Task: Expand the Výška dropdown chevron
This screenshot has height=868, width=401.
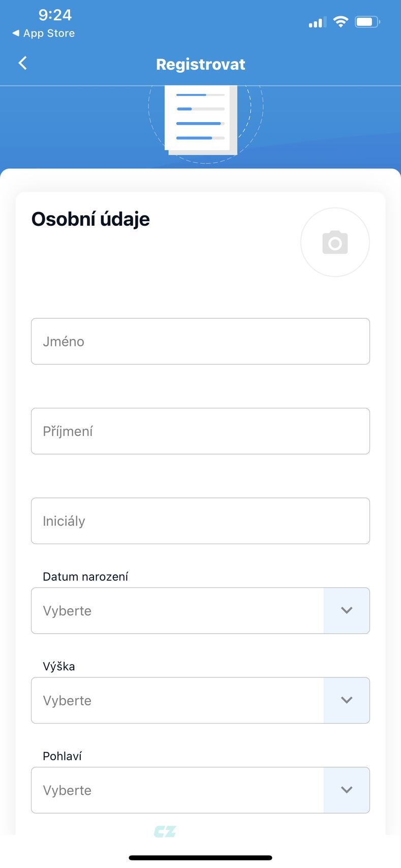Action: point(347,700)
